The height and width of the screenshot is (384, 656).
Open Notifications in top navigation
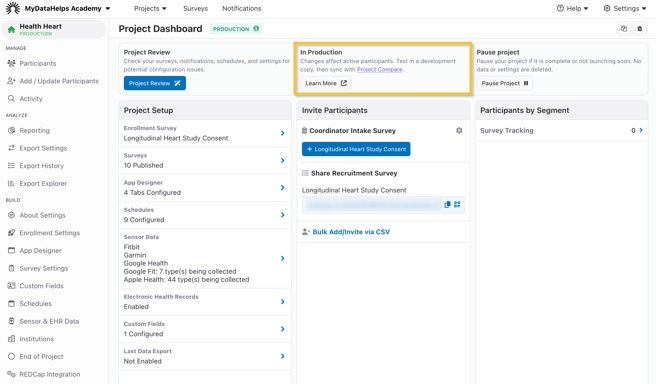241,8
